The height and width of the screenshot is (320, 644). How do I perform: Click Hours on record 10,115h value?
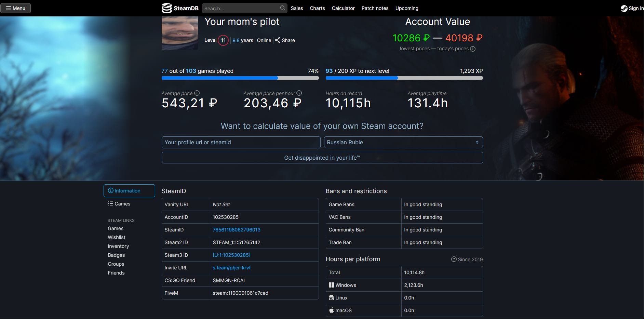pos(348,103)
